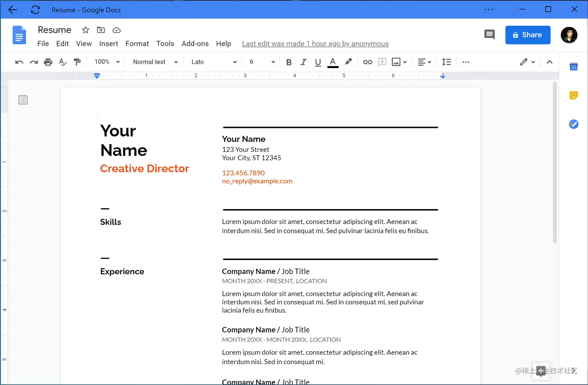Click the Your City, ST 12345 line
The width and height of the screenshot is (588, 385).
click(x=252, y=158)
